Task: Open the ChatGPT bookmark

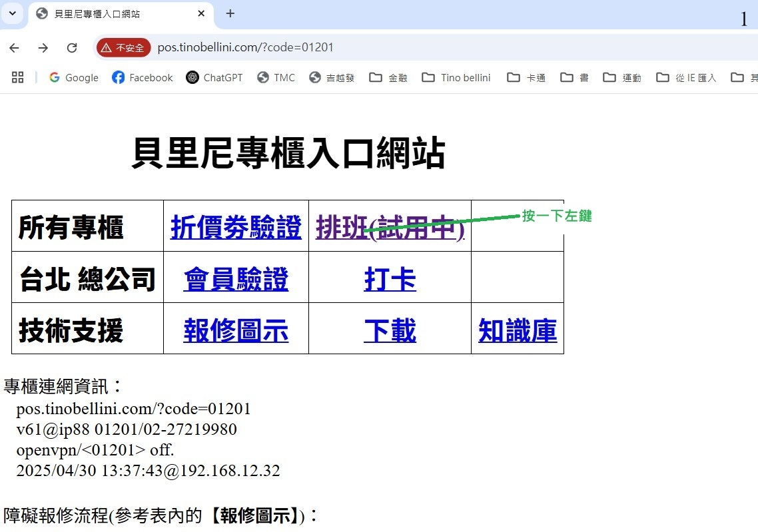Action: 214,78
